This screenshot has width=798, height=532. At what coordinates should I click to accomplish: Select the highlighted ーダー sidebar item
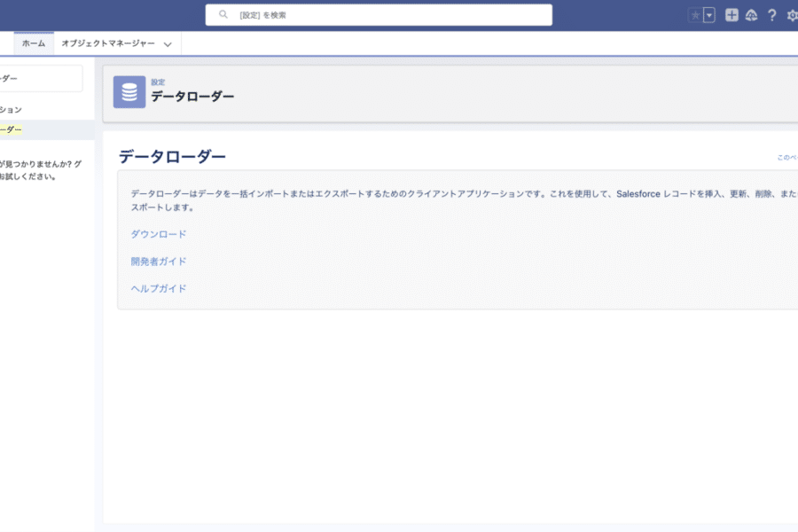(x=47, y=129)
